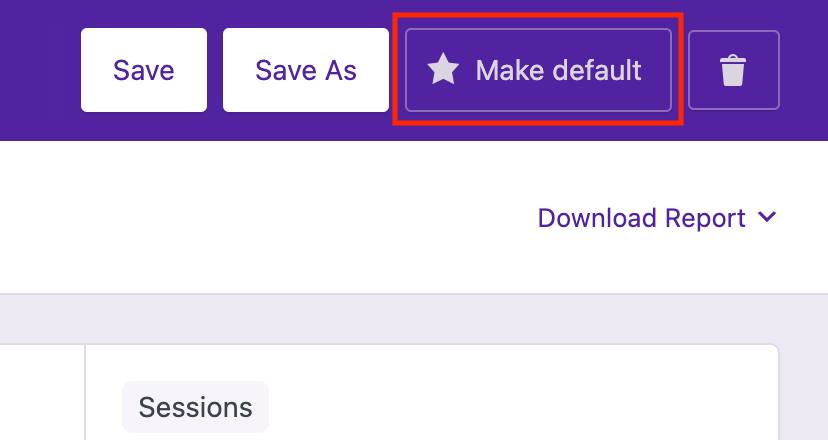Remove this saved view via trash icon
The height and width of the screenshot is (440, 828).
tap(733, 70)
